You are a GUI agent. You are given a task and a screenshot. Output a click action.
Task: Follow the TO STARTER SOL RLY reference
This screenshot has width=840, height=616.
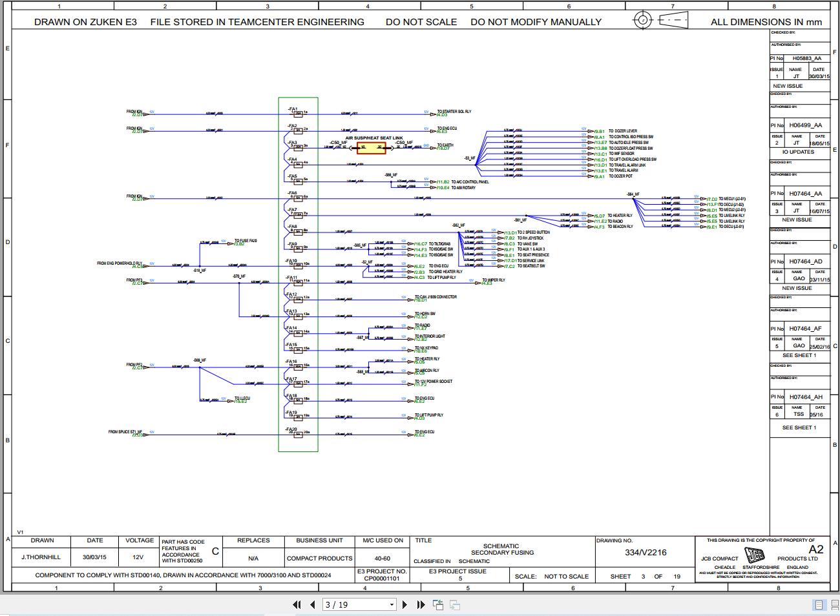tap(454, 112)
